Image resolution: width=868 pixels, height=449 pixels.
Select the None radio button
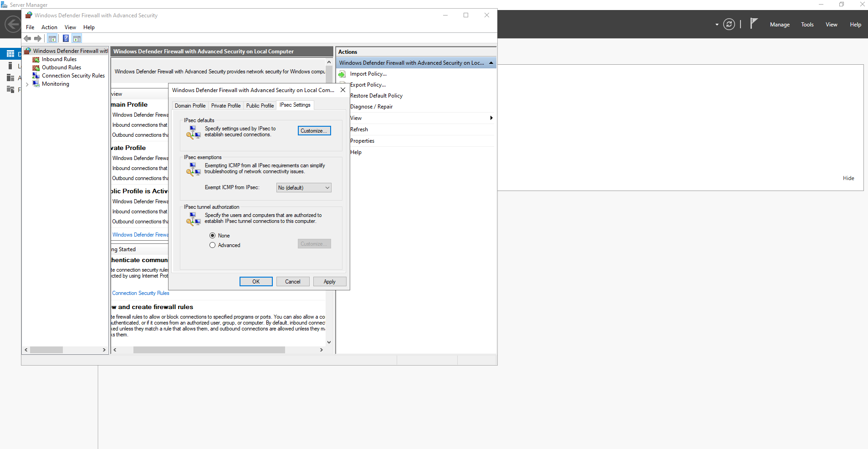point(212,236)
